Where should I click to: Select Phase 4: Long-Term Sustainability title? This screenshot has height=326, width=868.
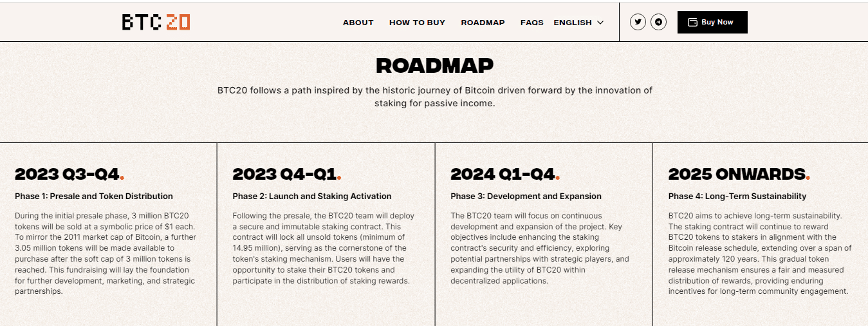click(x=737, y=196)
